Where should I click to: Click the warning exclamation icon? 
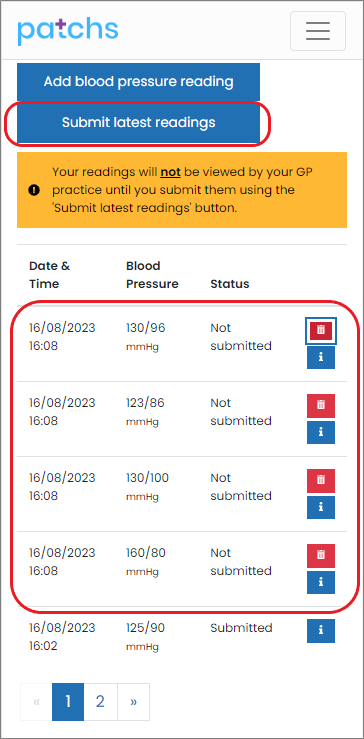[x=33, y=190]
